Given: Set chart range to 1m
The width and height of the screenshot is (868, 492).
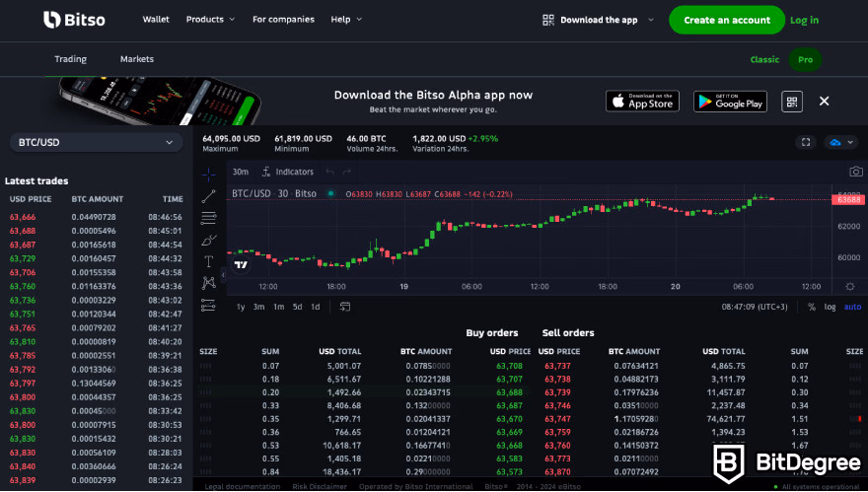Looking at the screenshot, I should [278, 307].
